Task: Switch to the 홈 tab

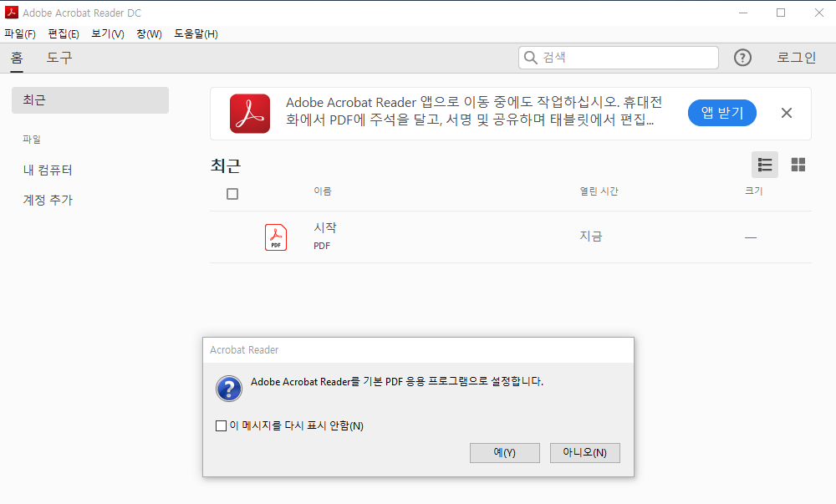Action: click(17, 58)
